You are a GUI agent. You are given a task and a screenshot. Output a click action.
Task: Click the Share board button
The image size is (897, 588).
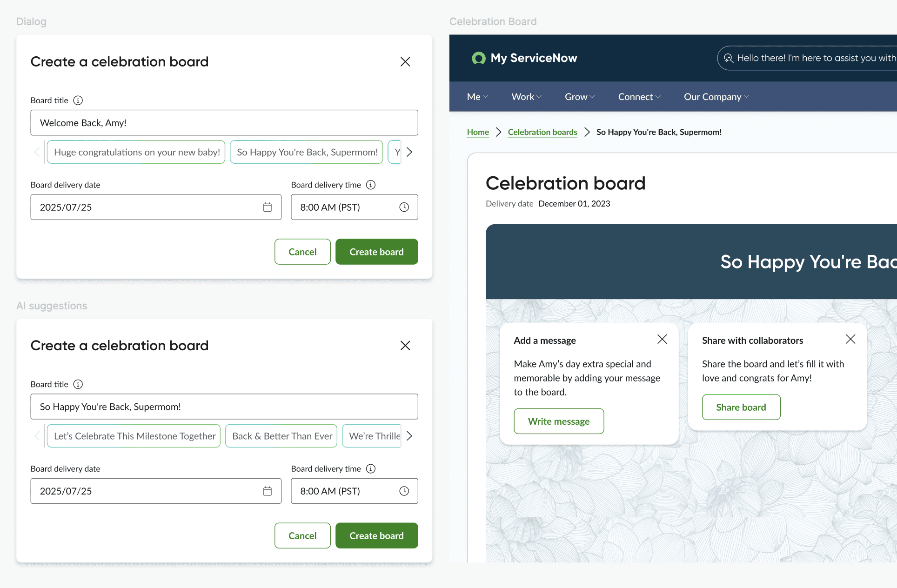pos(741,407)
